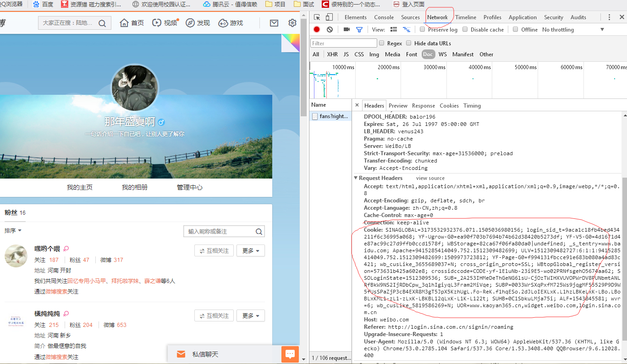Click the profile avatar thumbnail
Image resolution: width=627 pixels, height=364 pixels.
coord(135,88)
